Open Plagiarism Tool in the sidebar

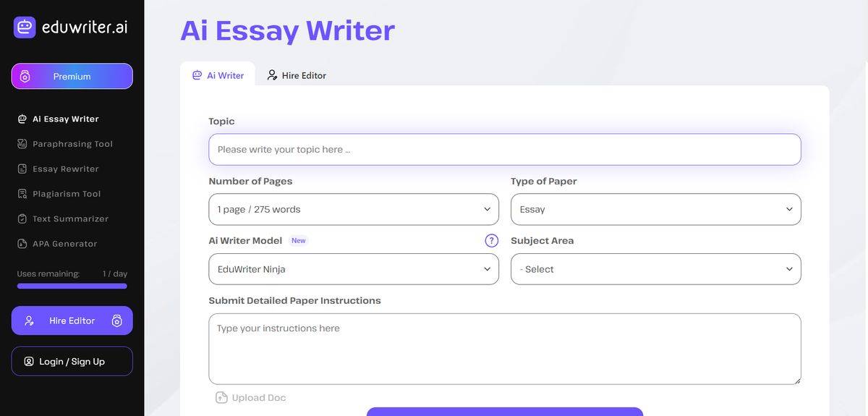pyautogui.click(x=59, y=194)
